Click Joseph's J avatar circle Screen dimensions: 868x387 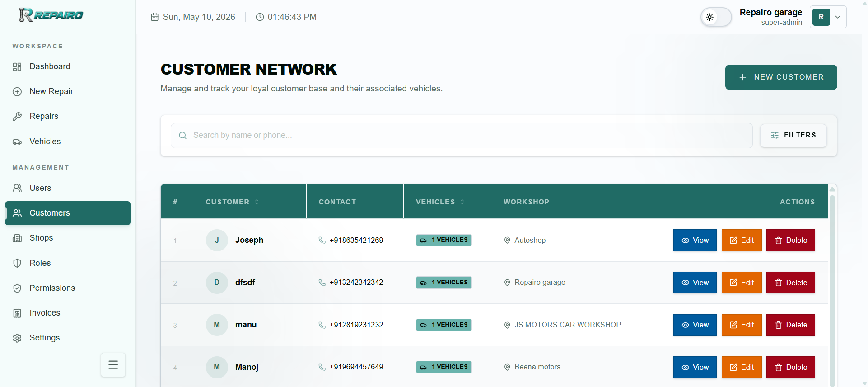[x=217, y=240]
